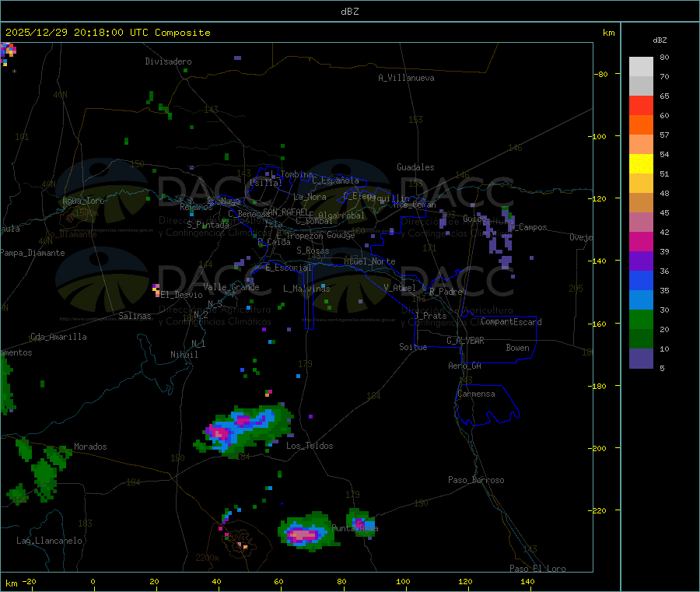This screenshot has height=592, width=700.
Task: Select the 'Paso_El_Loro' label
Action: pos(538,569)
